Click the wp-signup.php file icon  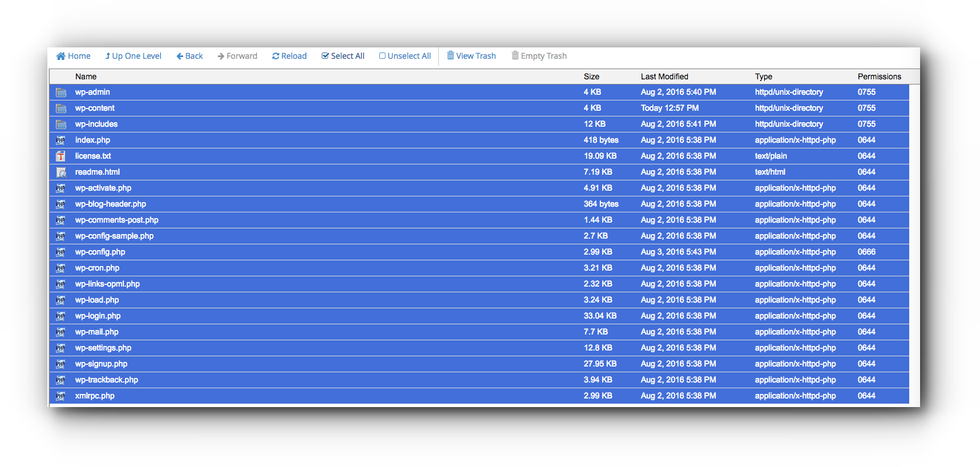61,364
